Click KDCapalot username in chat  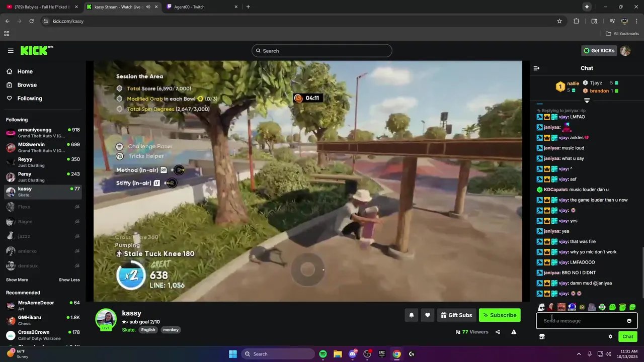[x=556, y=190]
